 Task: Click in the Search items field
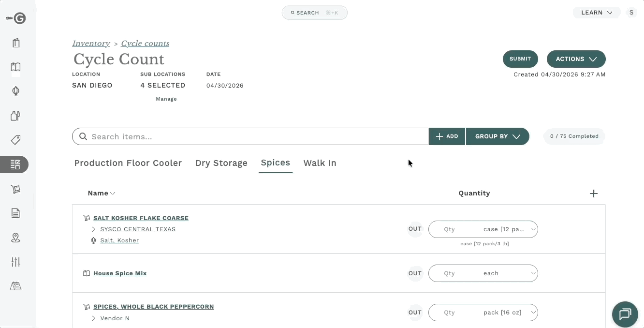pos(250,136)
